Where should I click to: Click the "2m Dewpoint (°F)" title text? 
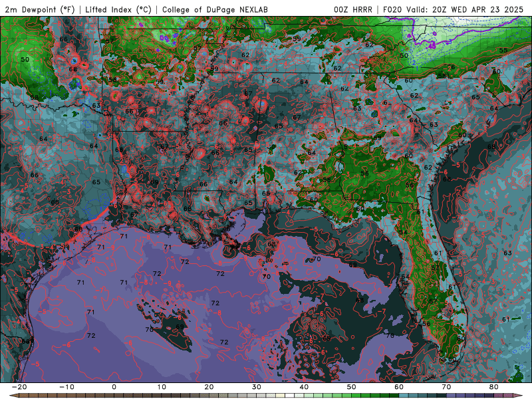(x=40, y=9)
